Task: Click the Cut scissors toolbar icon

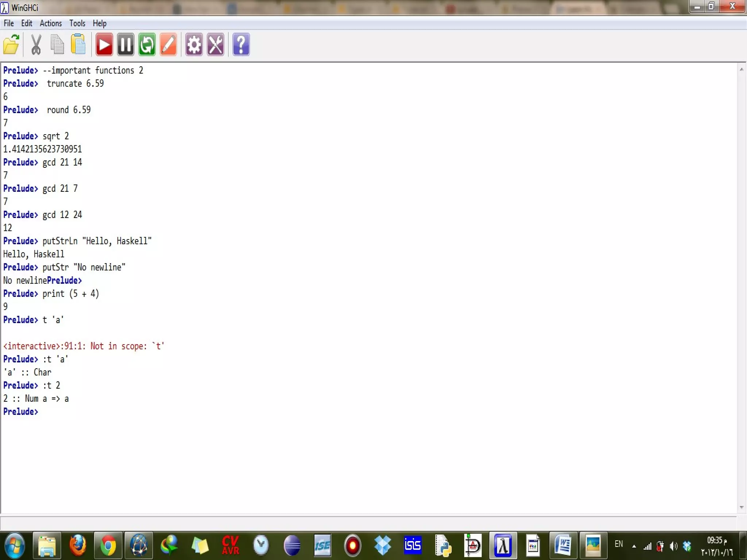Action: tap(36, 45)
